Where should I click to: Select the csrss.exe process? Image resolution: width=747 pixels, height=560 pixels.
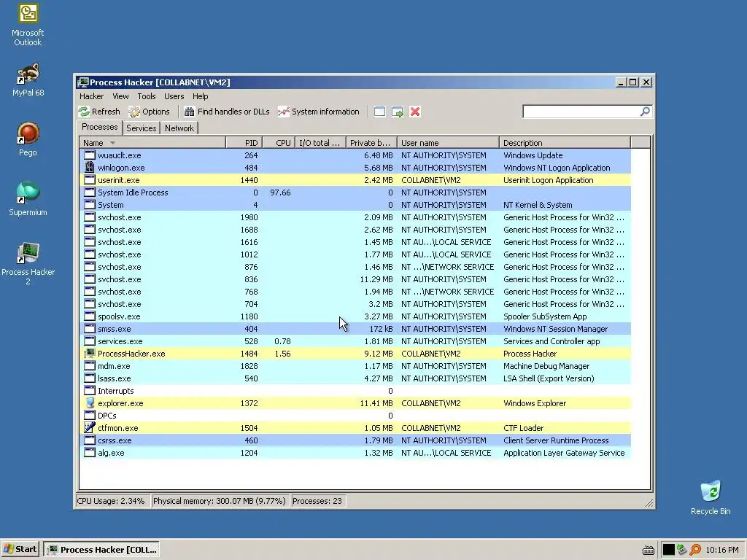pyautogui.click(x=355, y=440)
